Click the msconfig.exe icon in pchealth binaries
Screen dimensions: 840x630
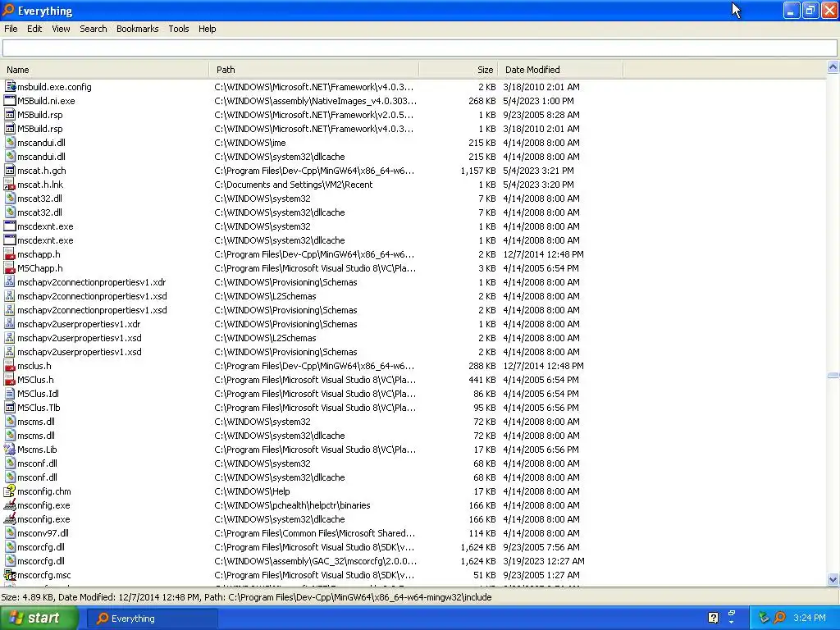pyautogui.click(x=10, y=504)
